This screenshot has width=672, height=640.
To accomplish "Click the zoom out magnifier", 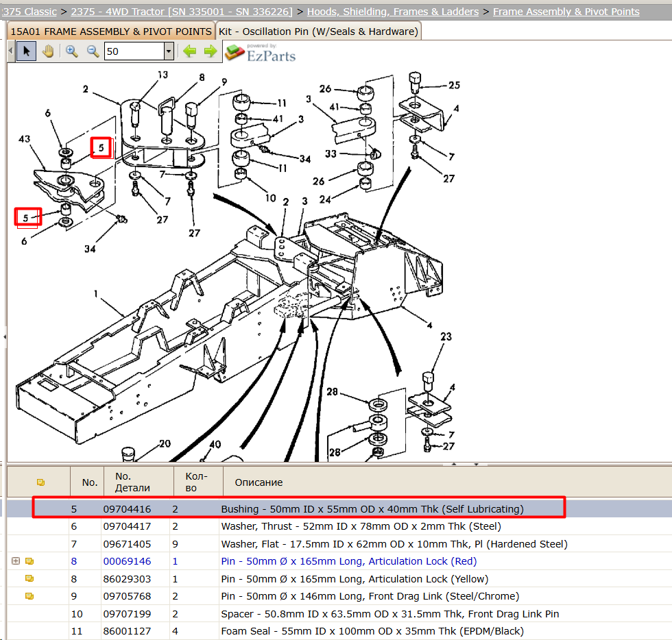I will coord(93,51).
